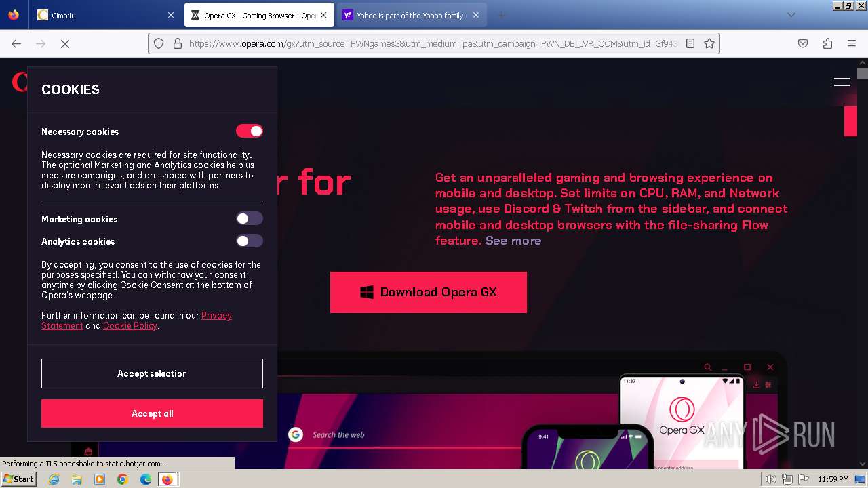Stop loading the page
868x488 pixels.
[65, 43]
